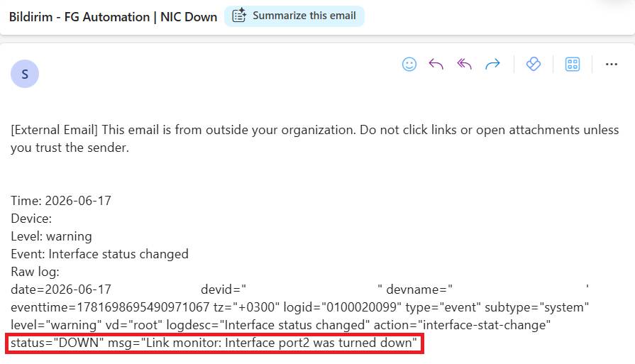Forward this email with the arrow icon
This screenshot has width=635, height=364.
pos(493,64)
